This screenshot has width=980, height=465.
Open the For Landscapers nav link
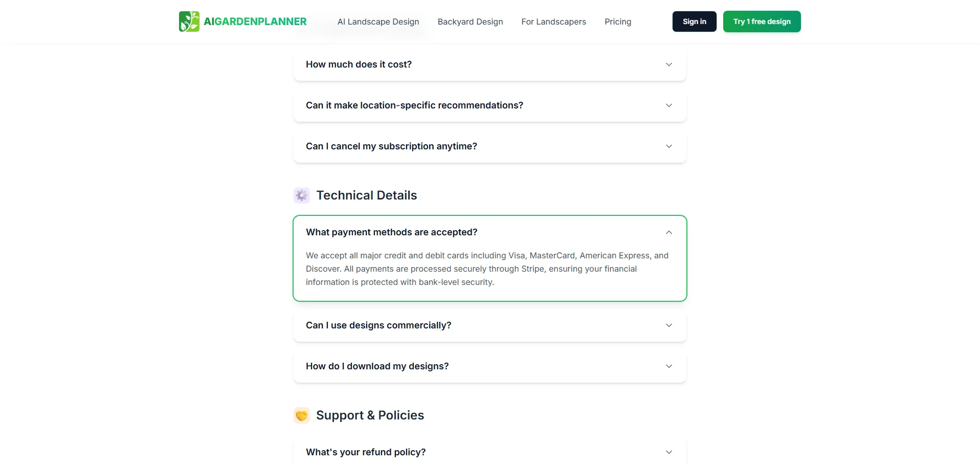(553, 21)
